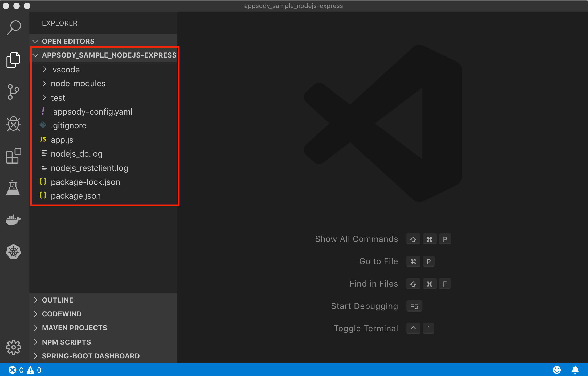The width and height of the screenshot is (588, 376).
Task: Click the feedback smiley icon
Action: point(557,370)
